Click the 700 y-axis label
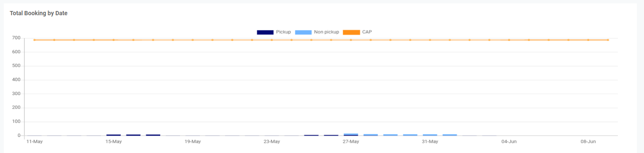This screenshot has width=644, height=153. coord(16,38)
